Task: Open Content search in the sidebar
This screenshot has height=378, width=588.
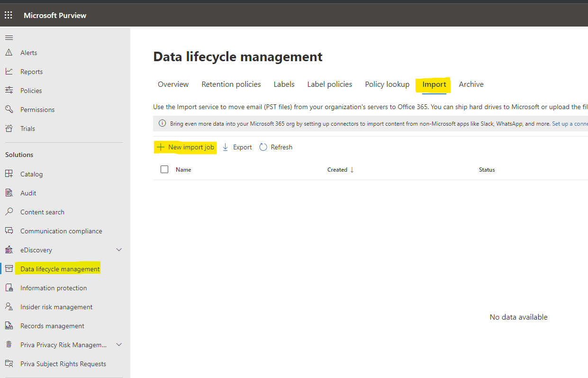Action: pyautogui.click(x=42, y=212)
